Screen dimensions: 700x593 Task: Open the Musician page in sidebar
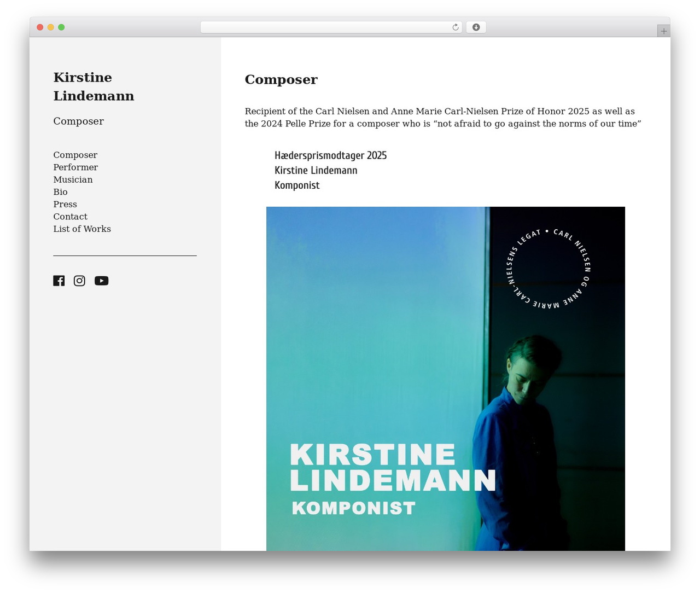click(73, 179)
